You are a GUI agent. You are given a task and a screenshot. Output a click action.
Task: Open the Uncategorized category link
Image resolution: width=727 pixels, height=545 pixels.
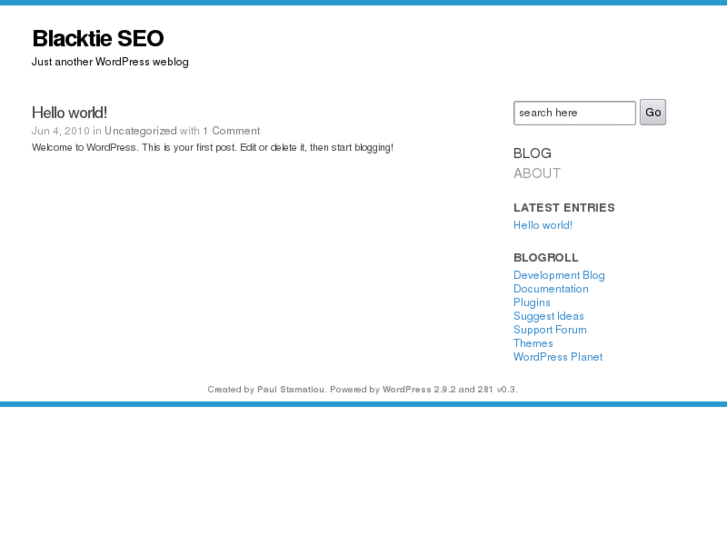[140, 131]
